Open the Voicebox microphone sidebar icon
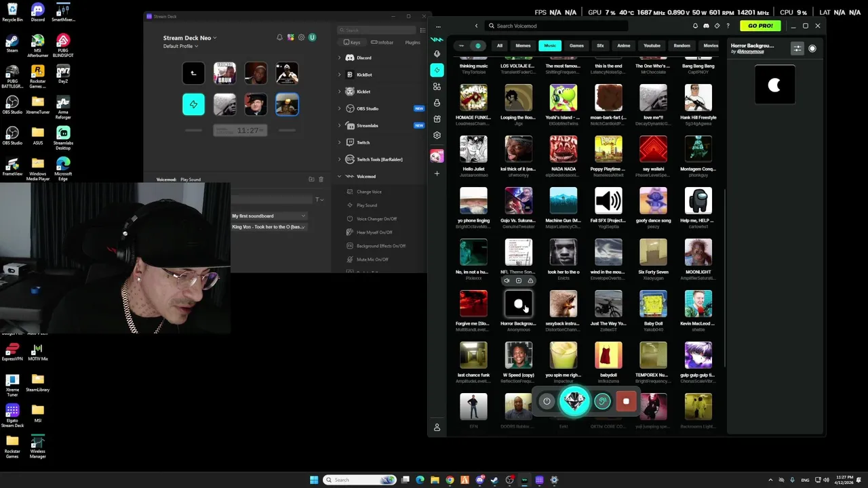This screenshot has width=868, height=488. [437, 54]
